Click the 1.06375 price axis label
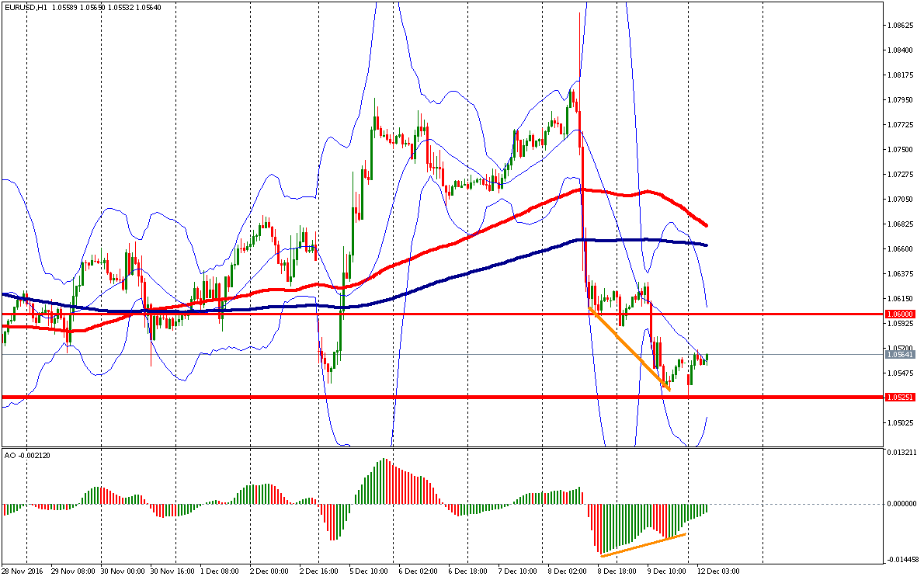Screen dimensions: 924x580 pos(901,273)
